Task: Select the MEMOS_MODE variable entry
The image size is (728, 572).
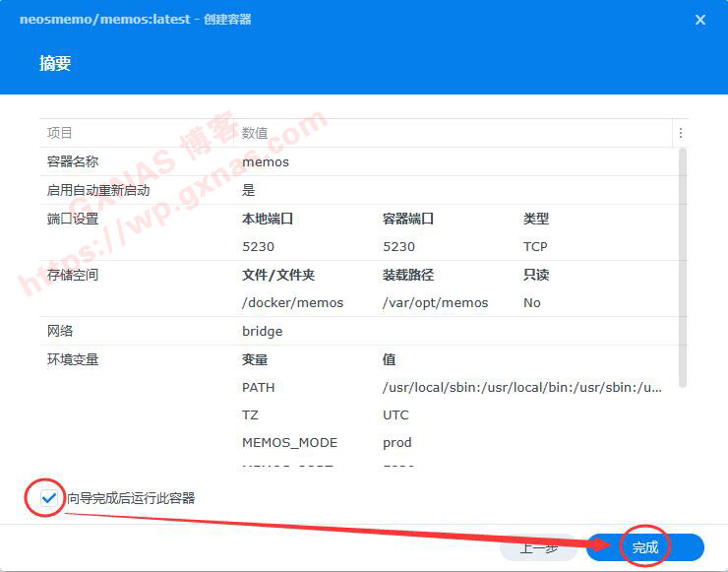Action: click(x=289, y=443)
